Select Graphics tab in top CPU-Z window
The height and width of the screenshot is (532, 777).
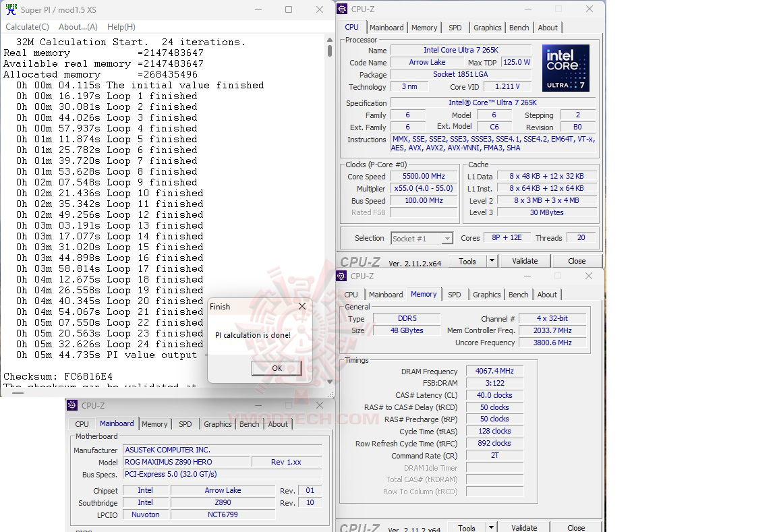487,28
